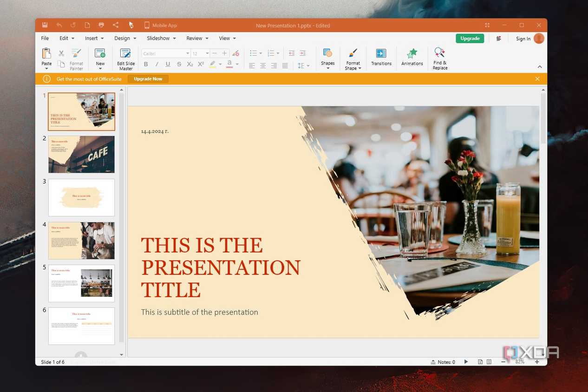Expand the numbered list options
588x392 pixels.
[x=278, y=53]
